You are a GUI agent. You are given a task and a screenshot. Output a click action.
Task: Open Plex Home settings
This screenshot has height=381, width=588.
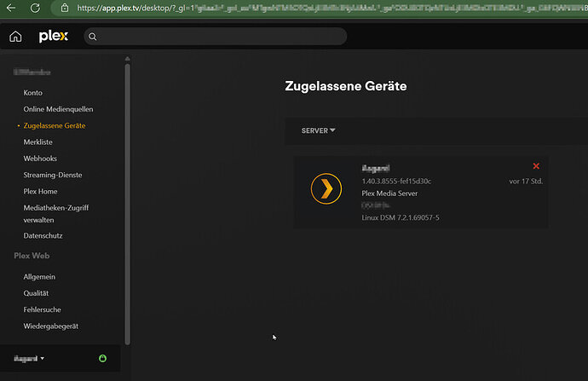click(x=41, y=191)
